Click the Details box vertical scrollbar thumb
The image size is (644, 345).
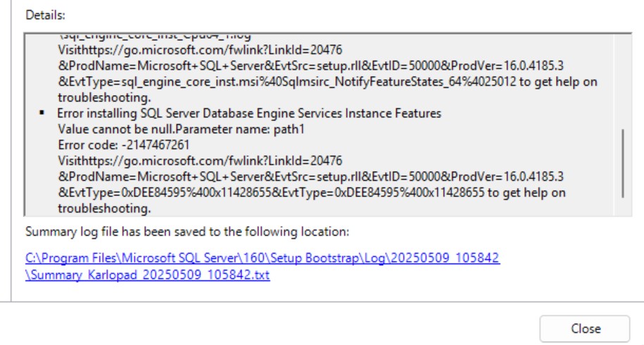pyautogui.click(x=622, y=163)
